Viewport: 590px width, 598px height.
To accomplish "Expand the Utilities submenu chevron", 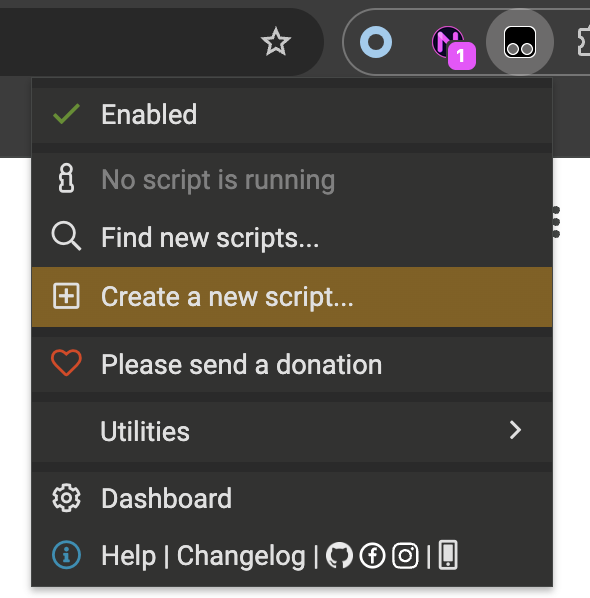I will coord(515,430).
